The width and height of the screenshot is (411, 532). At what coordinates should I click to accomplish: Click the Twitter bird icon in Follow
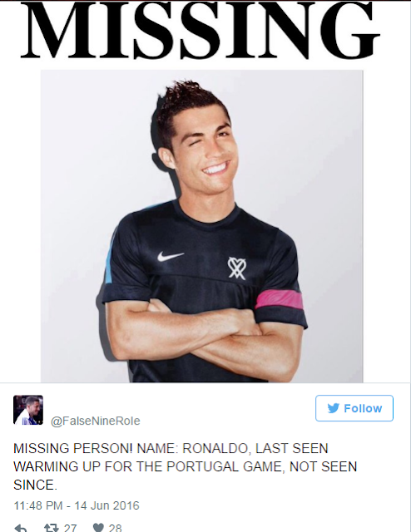point(334,408)
